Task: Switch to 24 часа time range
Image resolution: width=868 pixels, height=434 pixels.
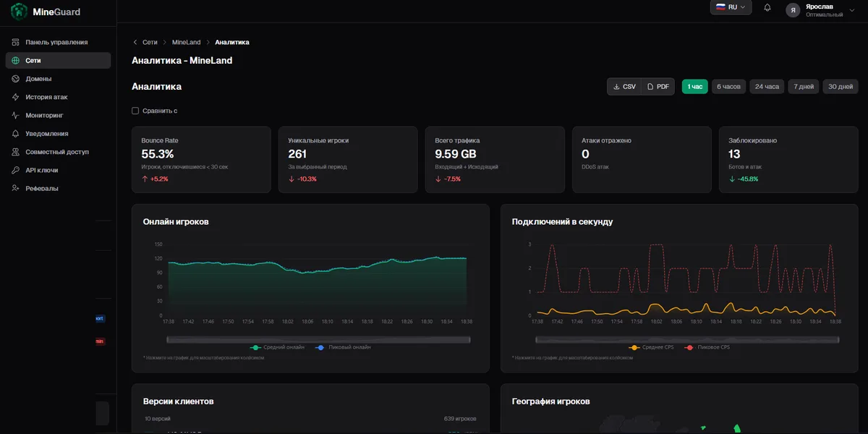Action: point(767,87)
